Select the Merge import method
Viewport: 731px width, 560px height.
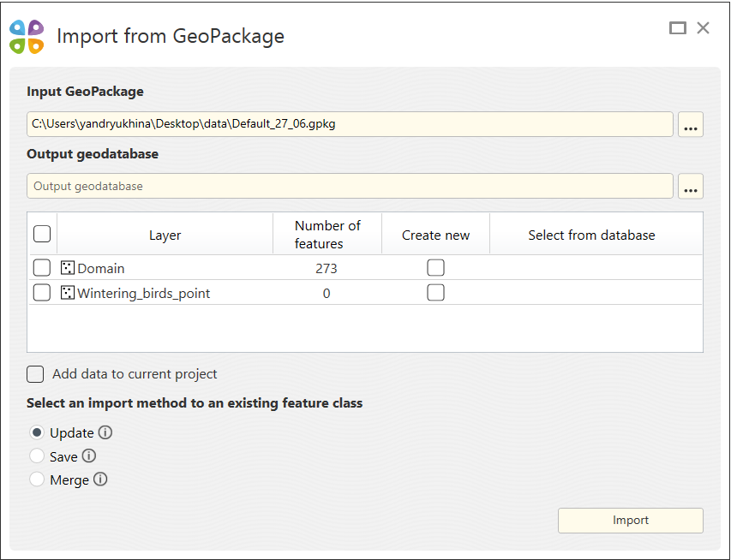37,479
